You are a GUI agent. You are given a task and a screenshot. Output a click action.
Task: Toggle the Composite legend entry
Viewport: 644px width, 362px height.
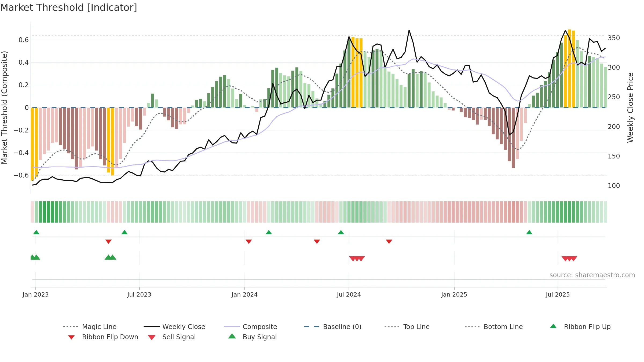click(250, 327)
